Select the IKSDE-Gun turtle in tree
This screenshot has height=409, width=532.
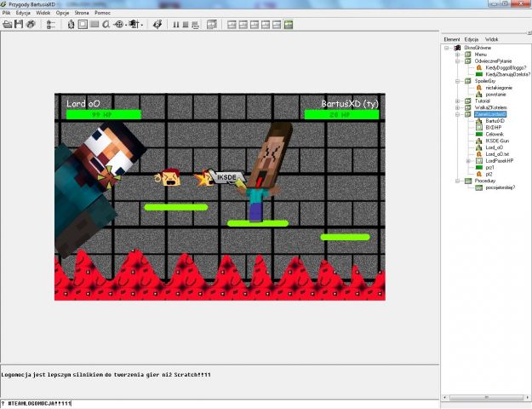497,141
